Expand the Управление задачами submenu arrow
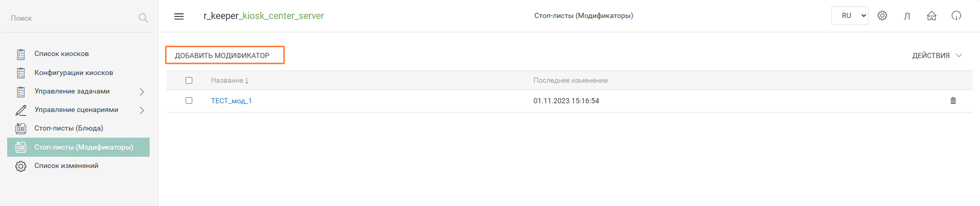Viewport: 980px width, 206px height. (142, 91)
